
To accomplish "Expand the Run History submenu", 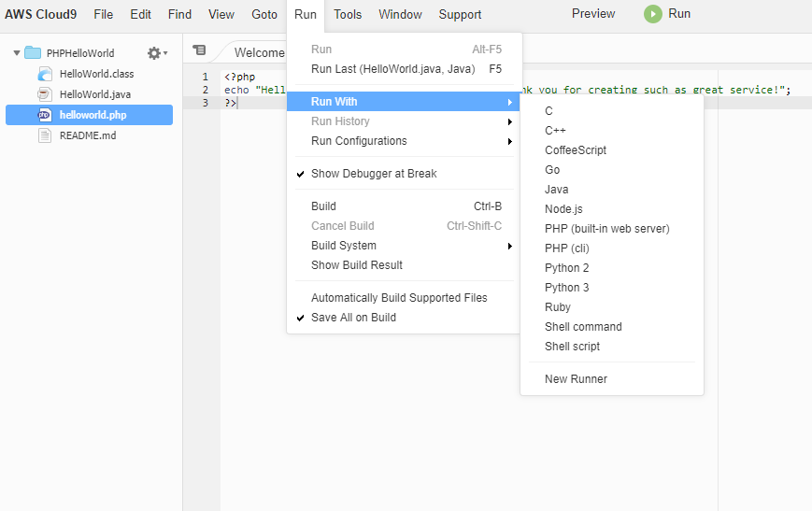I will 403,121.
